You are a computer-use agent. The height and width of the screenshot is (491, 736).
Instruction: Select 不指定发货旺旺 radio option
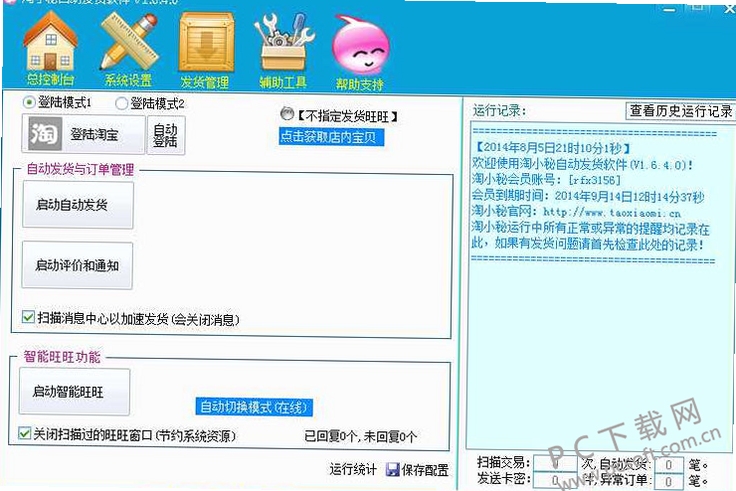[287, 114]
